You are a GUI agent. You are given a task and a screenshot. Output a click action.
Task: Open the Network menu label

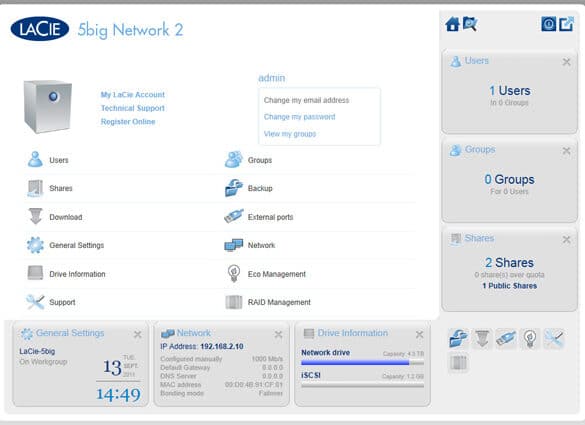[x=261, y=245]
